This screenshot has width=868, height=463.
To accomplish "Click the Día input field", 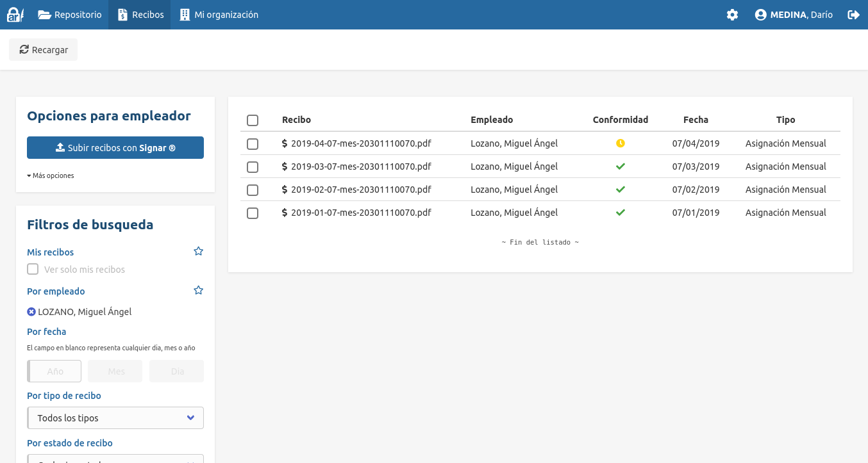I will [x=177, y=371].
